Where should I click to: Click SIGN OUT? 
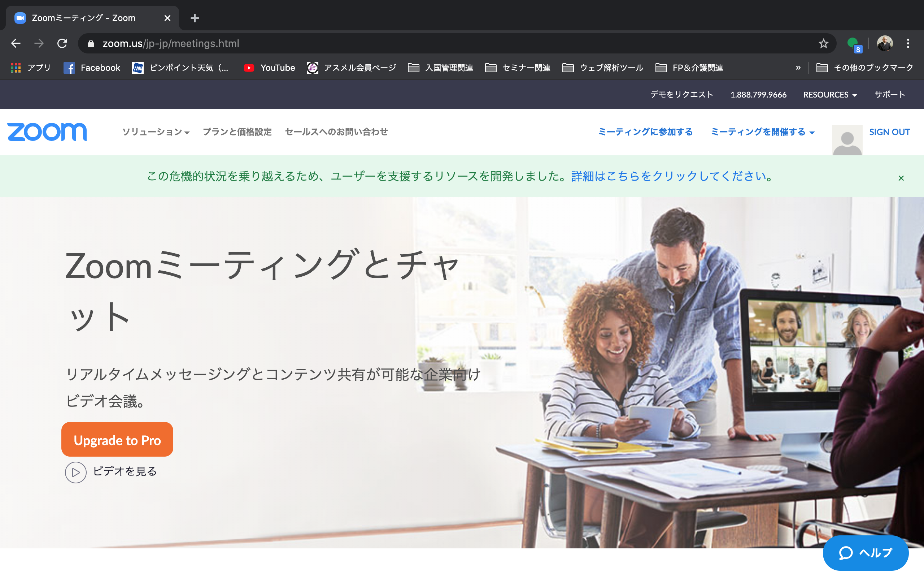tap(889, 132)
